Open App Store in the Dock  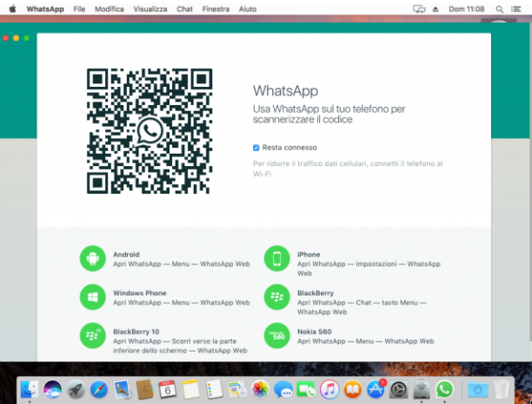point(376,388)
